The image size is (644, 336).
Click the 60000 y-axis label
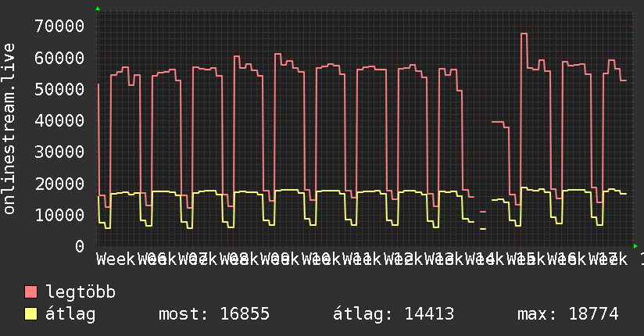(59, 58)
